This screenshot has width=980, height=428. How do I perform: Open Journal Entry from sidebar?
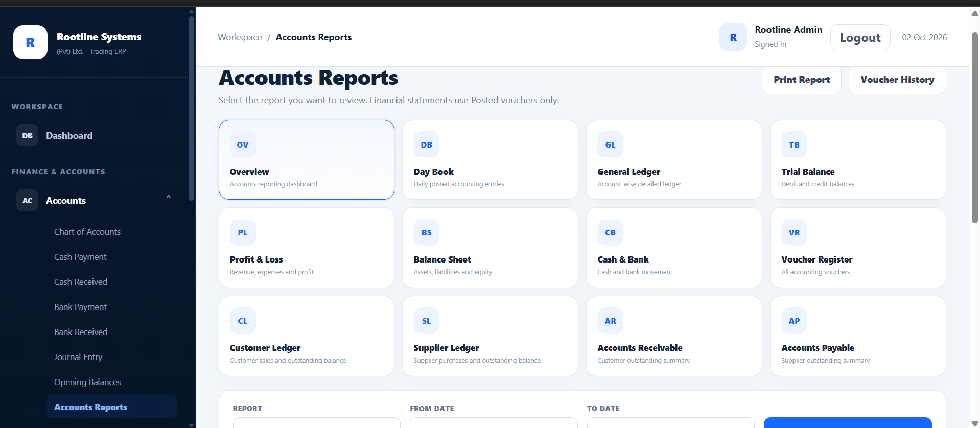coord(78,357)
